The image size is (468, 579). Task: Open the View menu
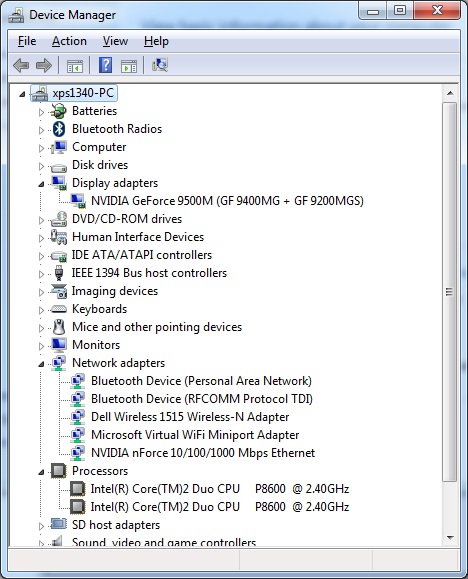pyautogui.click(x=115, y=41)
